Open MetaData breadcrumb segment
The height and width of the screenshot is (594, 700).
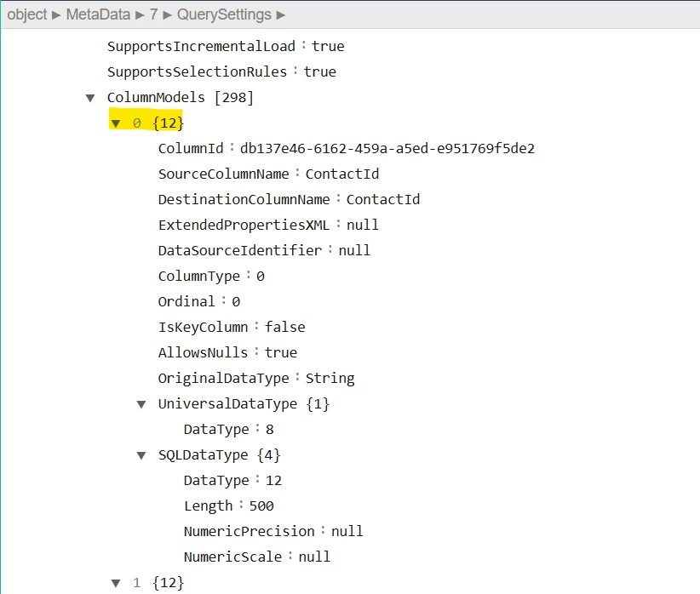98,14
